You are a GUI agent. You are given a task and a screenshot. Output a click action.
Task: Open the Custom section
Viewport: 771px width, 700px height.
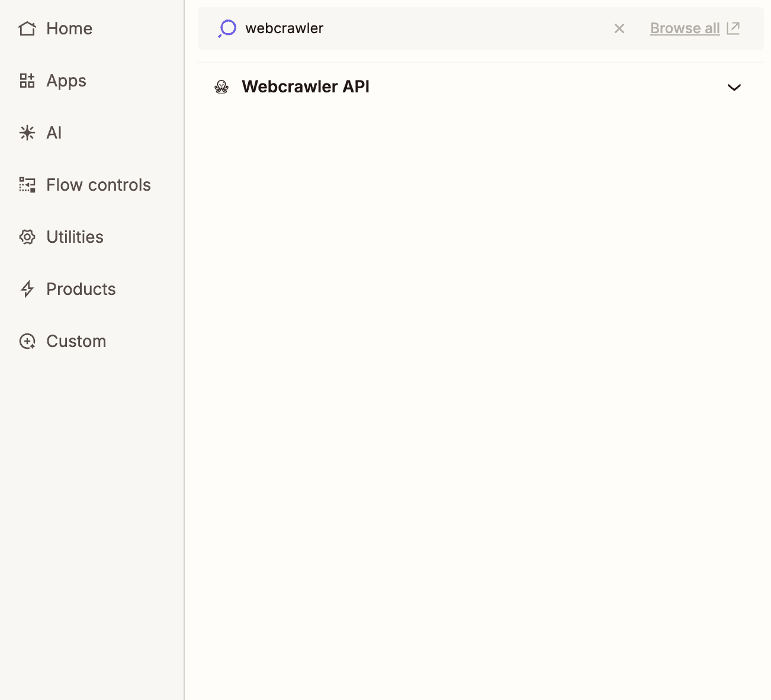(x=76, y=341)
